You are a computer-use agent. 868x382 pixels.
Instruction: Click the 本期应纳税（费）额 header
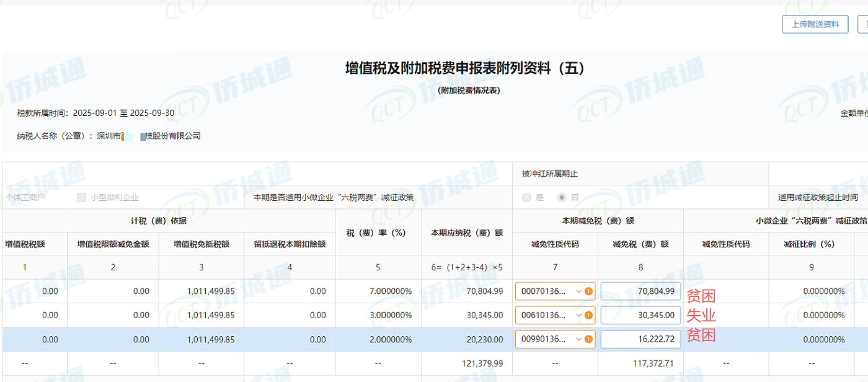coord(467,233)
